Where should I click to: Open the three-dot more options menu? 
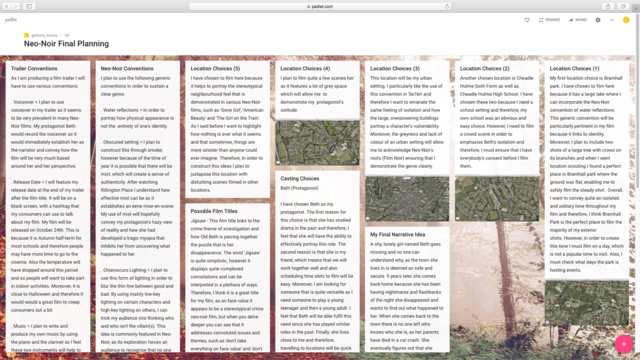point(612,20)
